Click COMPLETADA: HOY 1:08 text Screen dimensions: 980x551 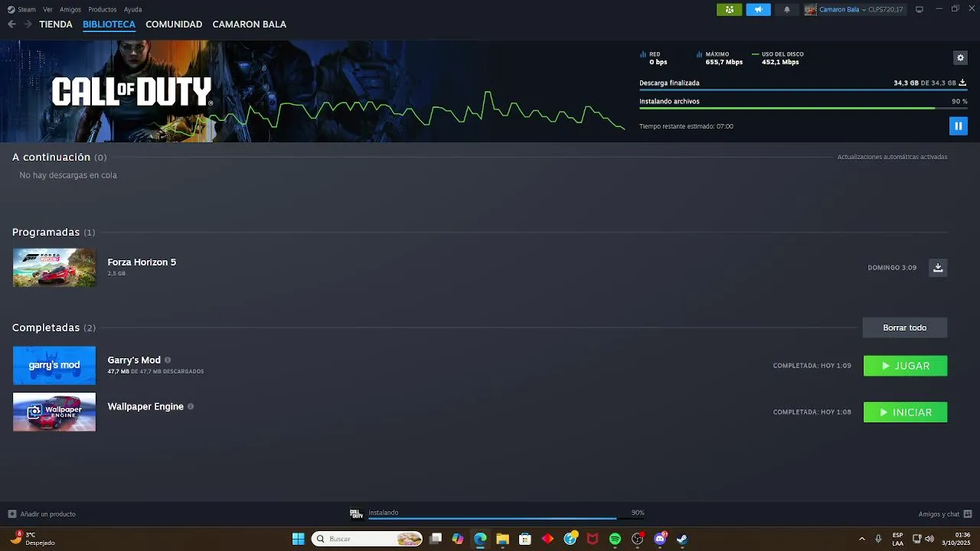[812, 412]
